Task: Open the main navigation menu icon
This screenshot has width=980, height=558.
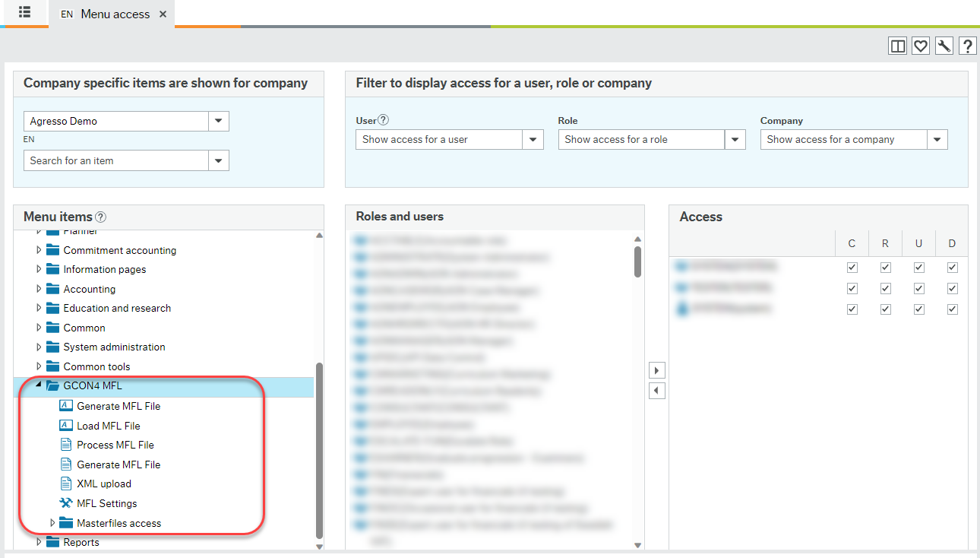Action: click(24, 13)
